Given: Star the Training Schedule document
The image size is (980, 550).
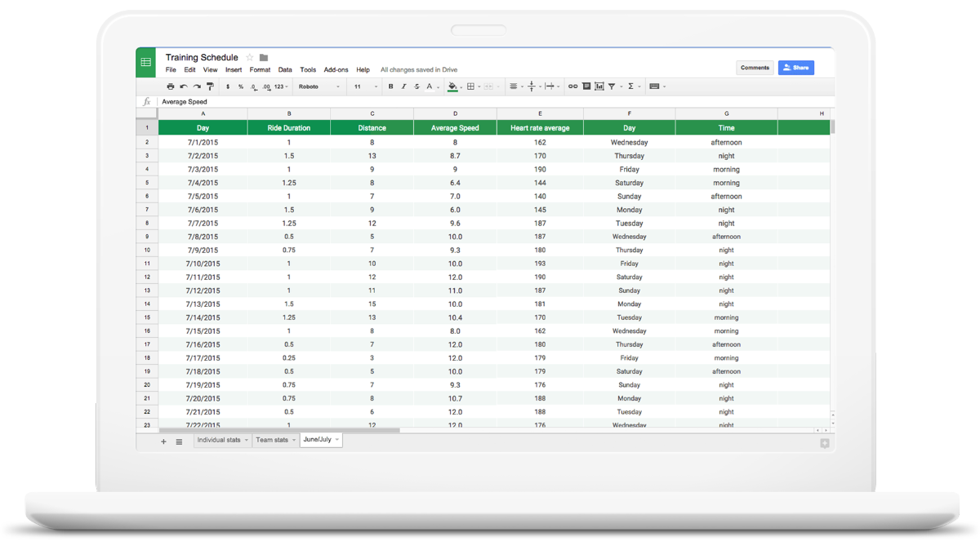Looking at the screenshot, I should click(x=250, y=58).
